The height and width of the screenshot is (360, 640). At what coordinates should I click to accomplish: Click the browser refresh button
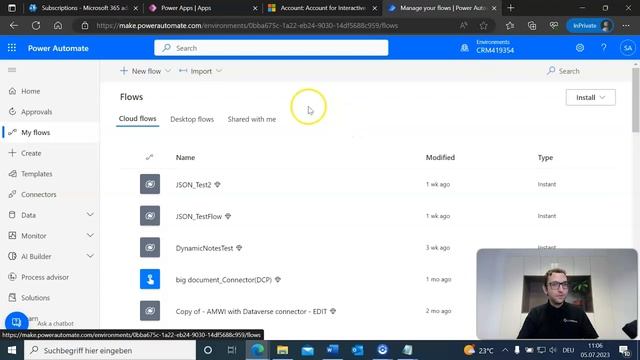36,26
